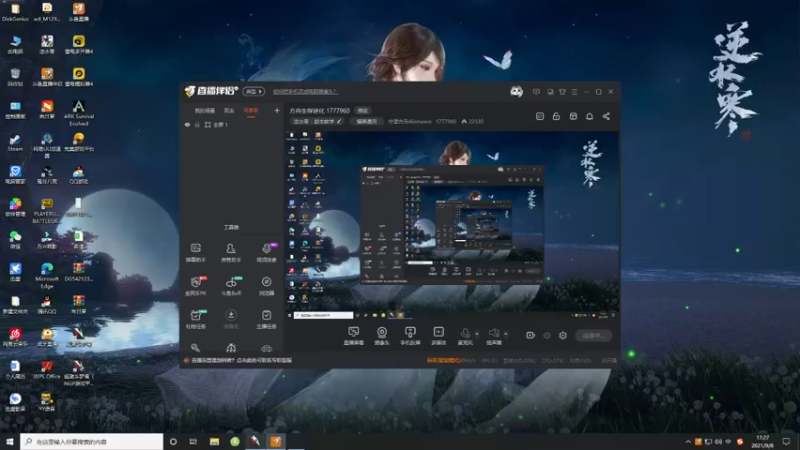Open the 弹幕助手 tool in toolbox
Screen dimensions: 800x450
point(195,253)
